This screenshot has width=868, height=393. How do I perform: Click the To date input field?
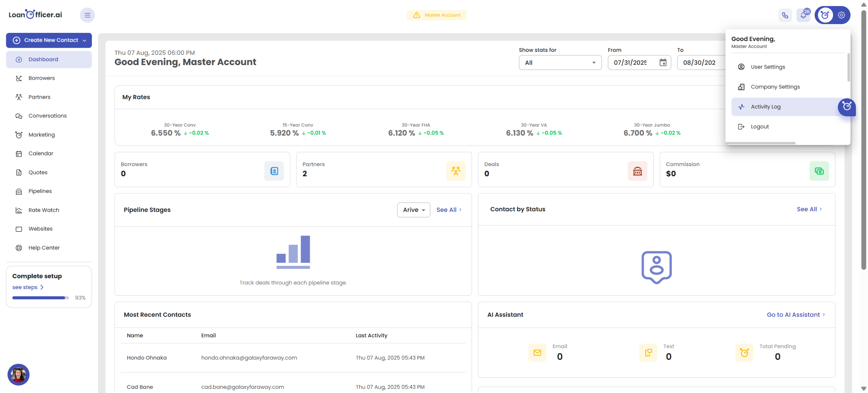pyautogui.click(x=699, y=63)
